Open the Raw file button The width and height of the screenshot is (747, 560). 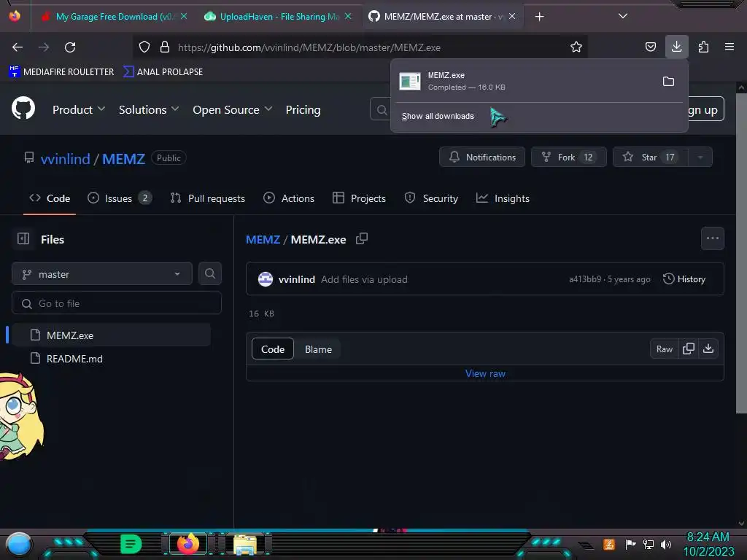tap(664, 349)
